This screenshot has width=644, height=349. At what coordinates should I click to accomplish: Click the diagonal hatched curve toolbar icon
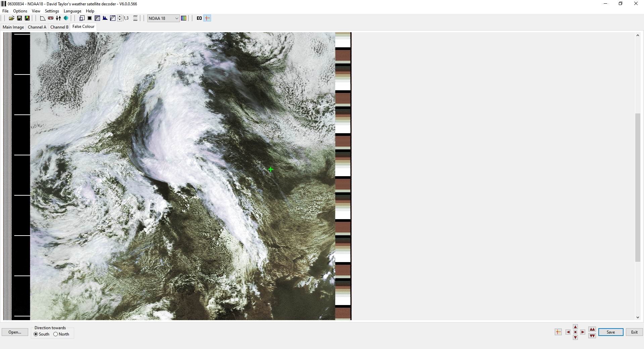coord(113,18)
